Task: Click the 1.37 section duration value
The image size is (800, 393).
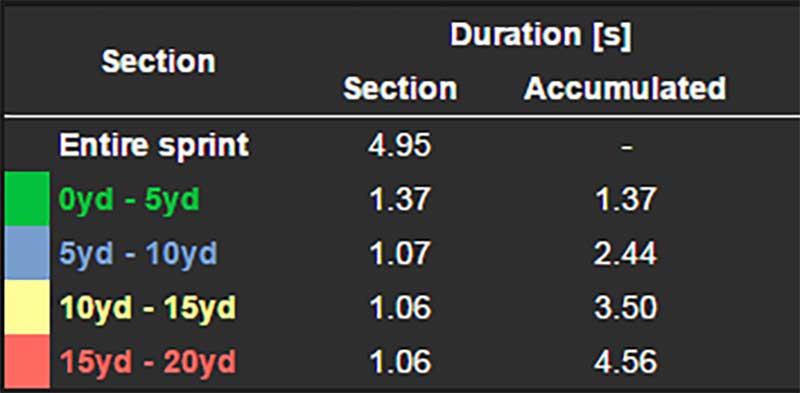Action: point(400,200)
